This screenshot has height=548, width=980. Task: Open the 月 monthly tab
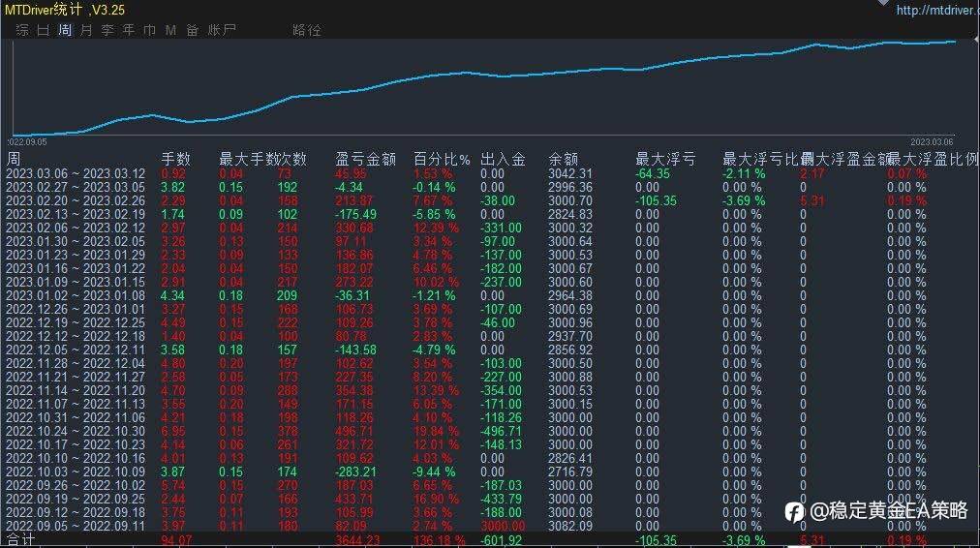point(86,30)
